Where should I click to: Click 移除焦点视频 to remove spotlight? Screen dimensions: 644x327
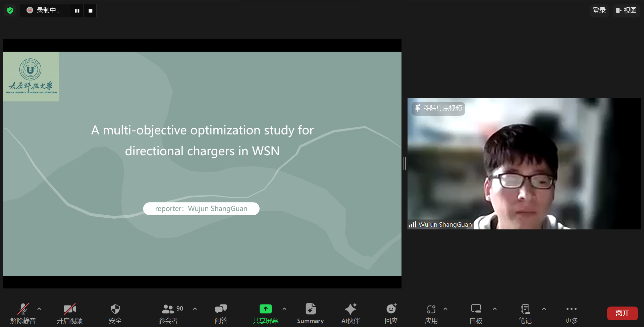click(x=438, y=108)
